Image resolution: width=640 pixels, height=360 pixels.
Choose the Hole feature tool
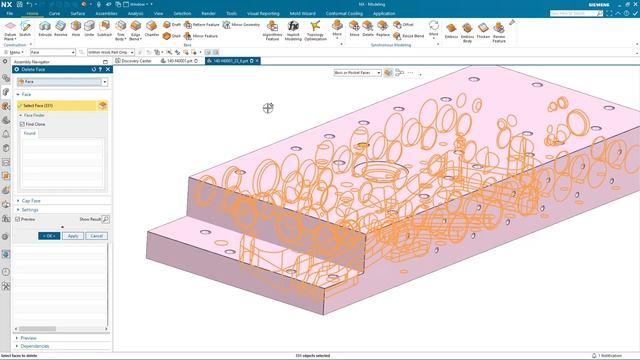point(76,29)
